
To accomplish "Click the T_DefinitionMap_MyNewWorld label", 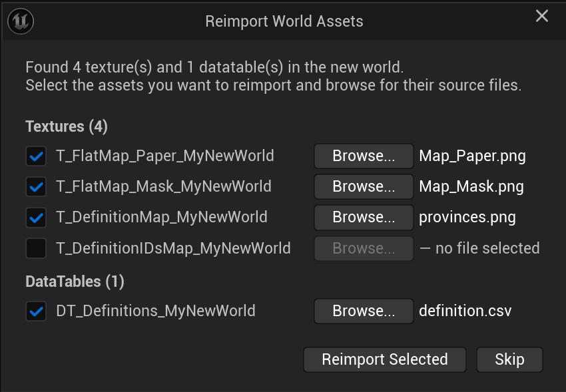I will point(162,218).
